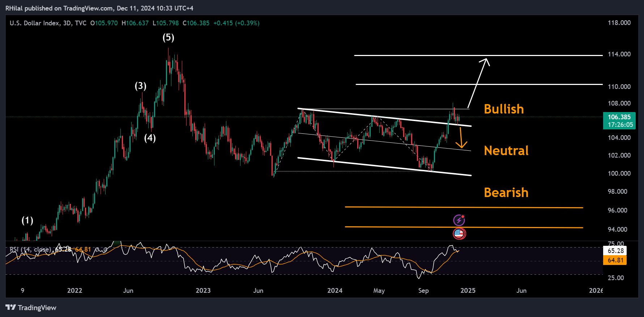Click the high price value H106.637
Image resolution: width=644 pixels, height=317 pixels.
(135, 23)
